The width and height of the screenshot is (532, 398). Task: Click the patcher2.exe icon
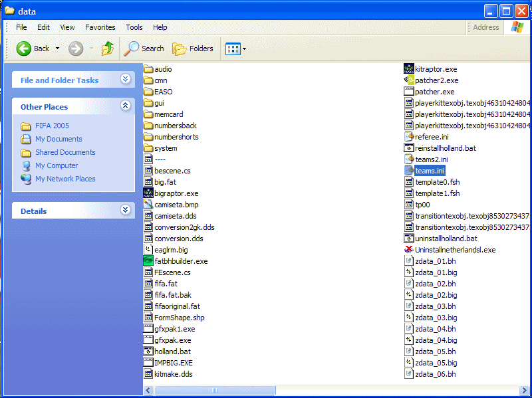(409, 80)
